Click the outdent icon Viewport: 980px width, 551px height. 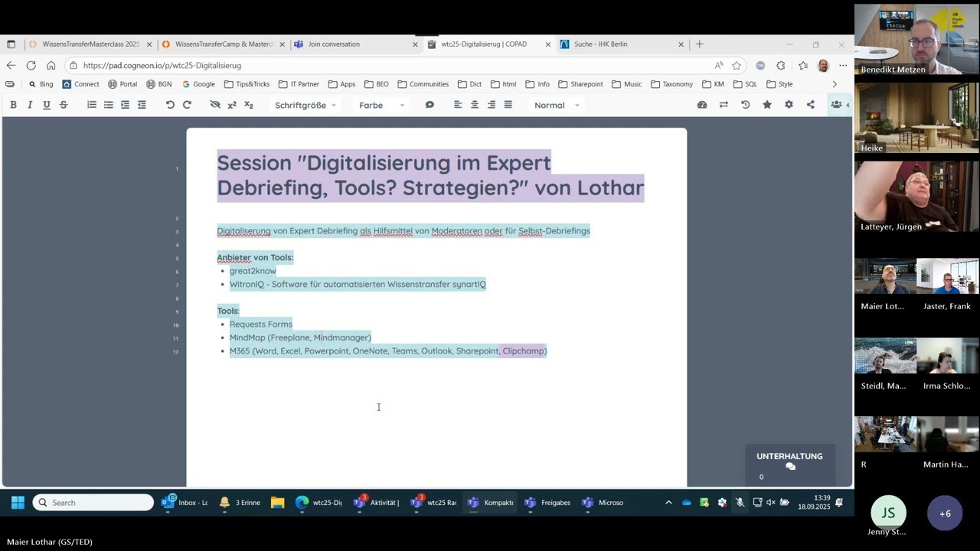tap(142, 105)
